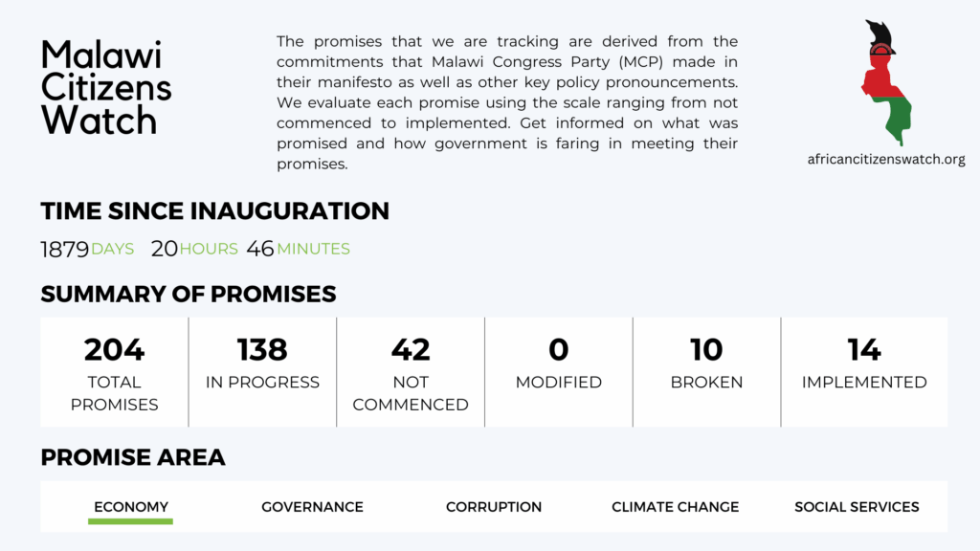Click the Promise Area heading

tap(132, 457)
